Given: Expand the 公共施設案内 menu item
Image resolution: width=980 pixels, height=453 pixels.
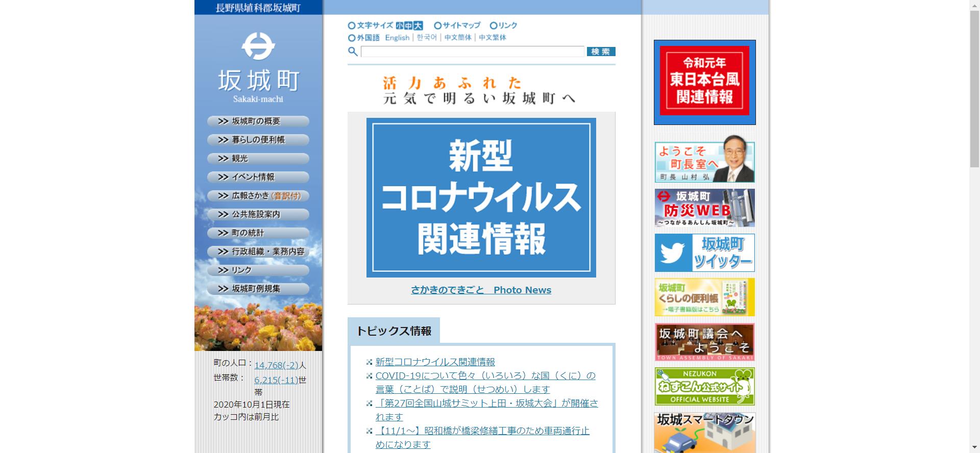Looking at the screenshot, I should 258,214.
